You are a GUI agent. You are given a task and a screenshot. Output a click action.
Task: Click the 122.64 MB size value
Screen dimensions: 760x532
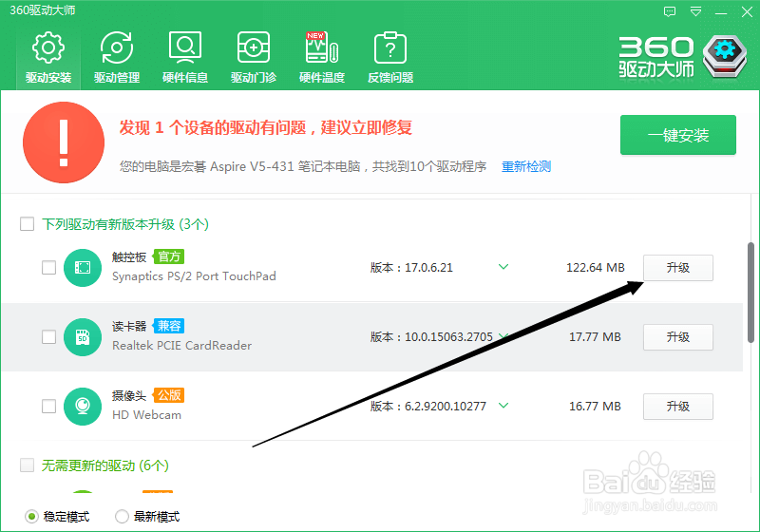pyautogui.click(x=596, y=268)
